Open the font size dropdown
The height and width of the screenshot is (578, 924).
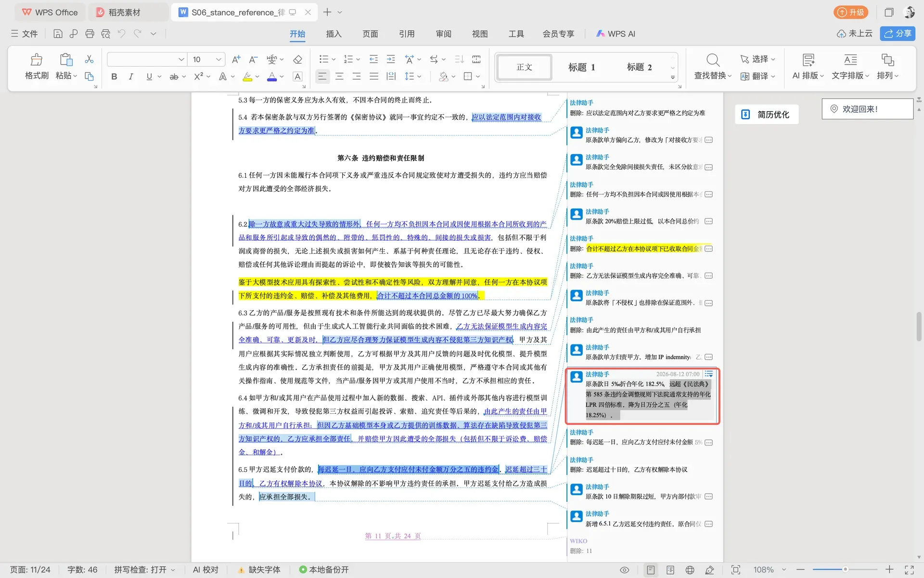click(x=218, y=59)
